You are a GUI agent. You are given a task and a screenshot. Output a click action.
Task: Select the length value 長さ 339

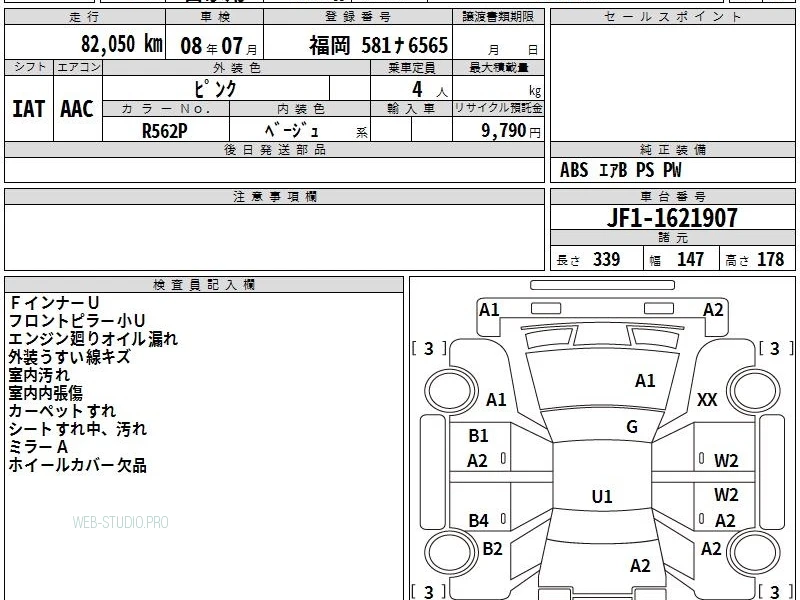click(x=588, y=259)
